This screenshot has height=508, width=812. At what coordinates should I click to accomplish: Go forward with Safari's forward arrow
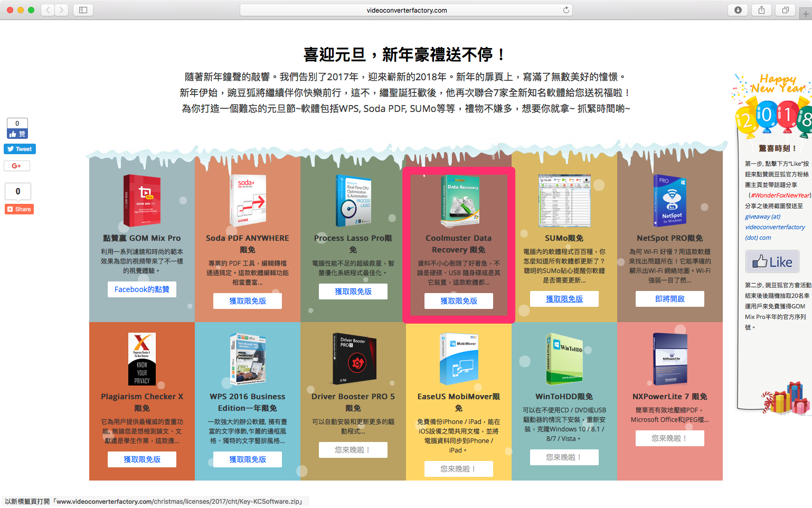[62, 10]
